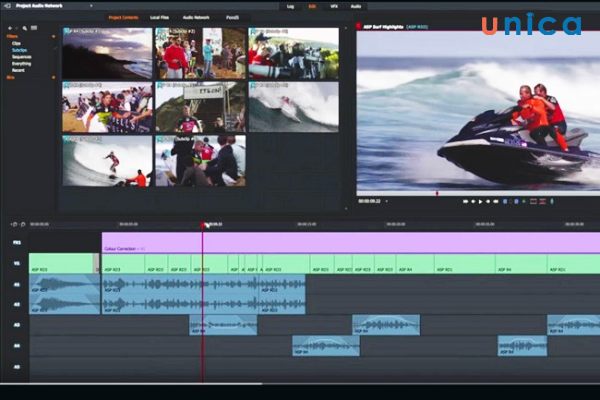Select the A3 audio clip under the playhead
The image size is (600, 400).
[223, 325]
